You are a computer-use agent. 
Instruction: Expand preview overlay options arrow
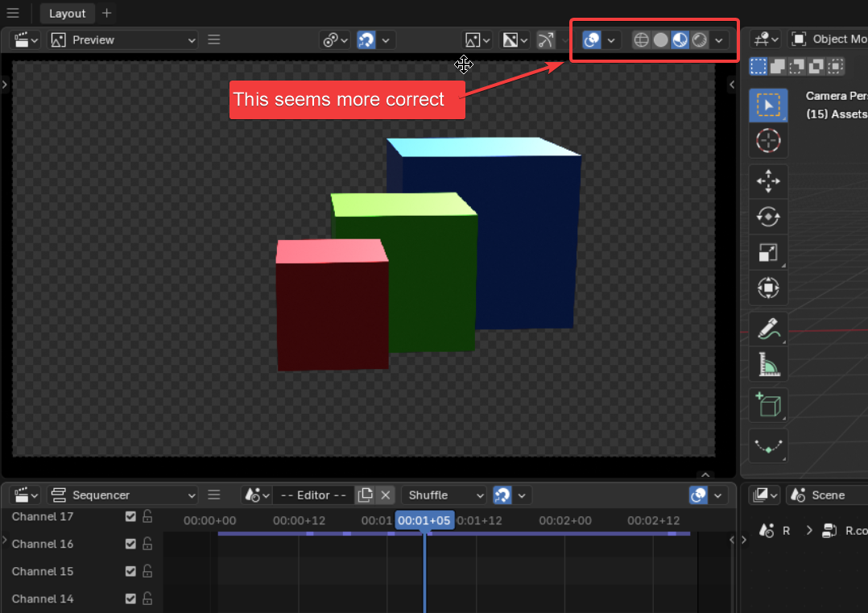point(611,39)
